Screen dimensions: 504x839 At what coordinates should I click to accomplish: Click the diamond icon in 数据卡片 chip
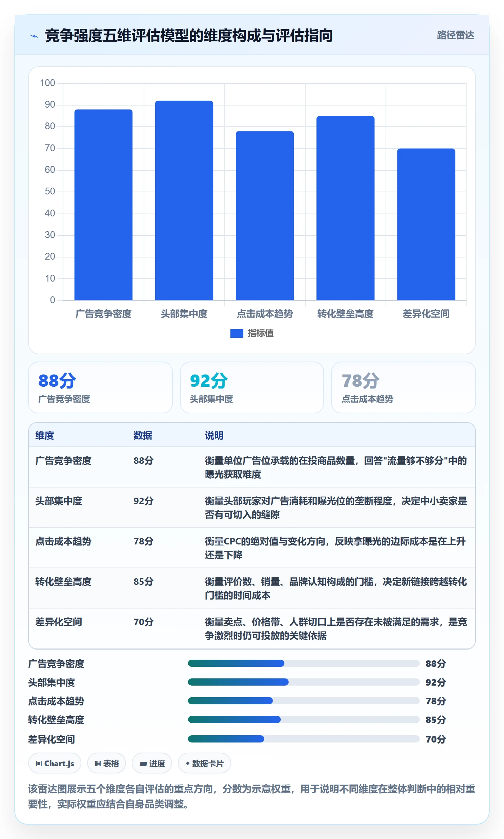[x=188, y=763]
